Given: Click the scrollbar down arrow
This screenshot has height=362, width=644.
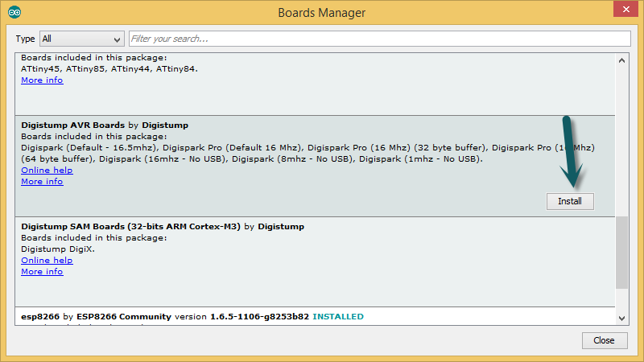Looking at the screenshot, I should (622, 318).
